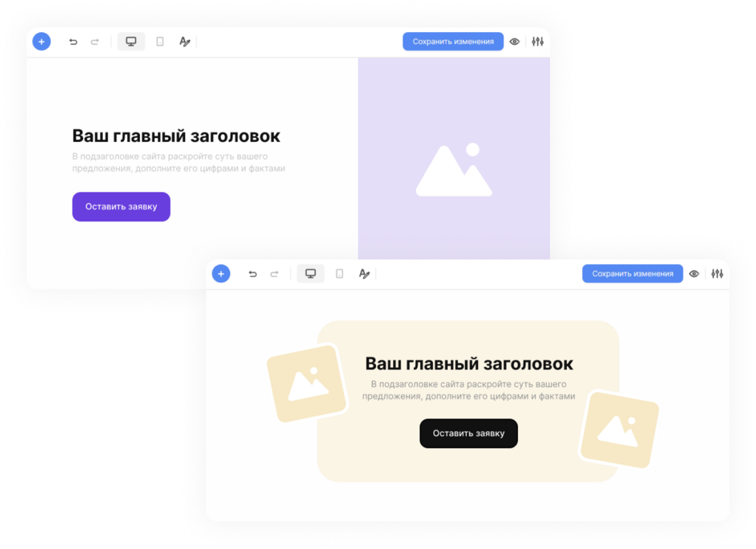Open settings sliders icon in front window
The height and width of the screenshot is (549, 756).
(x=717, y=274)
